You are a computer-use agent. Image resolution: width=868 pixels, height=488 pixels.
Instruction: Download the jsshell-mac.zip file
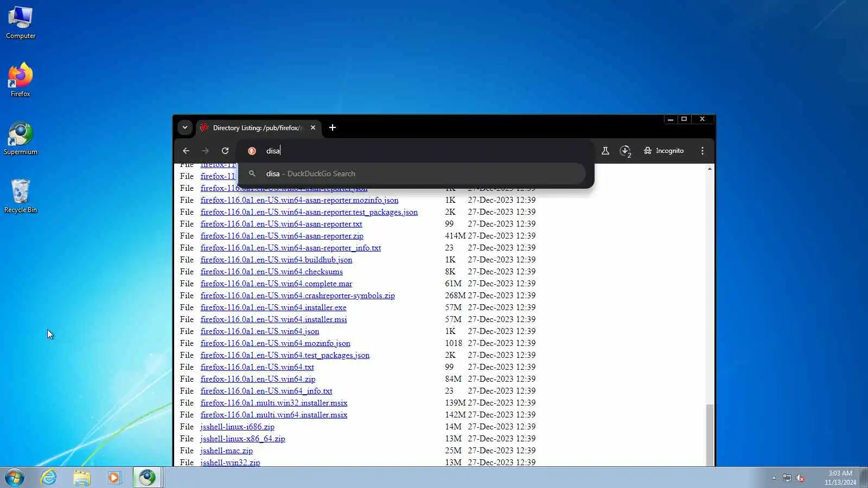pyautogui.click(x=227, y=451)
